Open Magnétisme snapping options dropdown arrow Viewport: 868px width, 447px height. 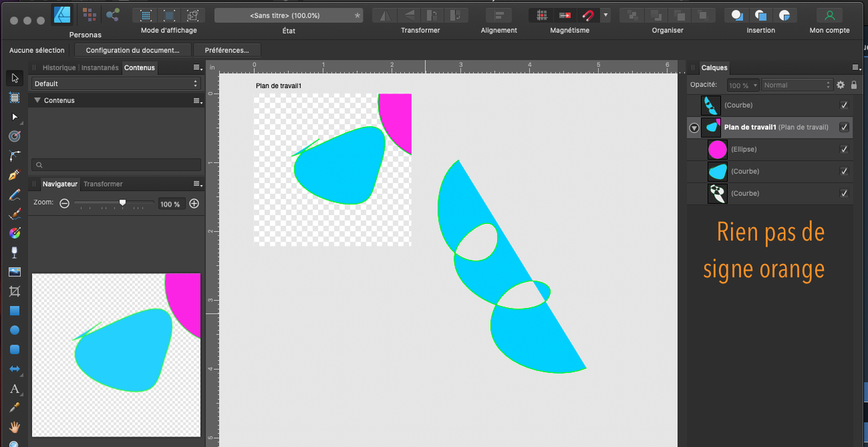tap(606, 15)
